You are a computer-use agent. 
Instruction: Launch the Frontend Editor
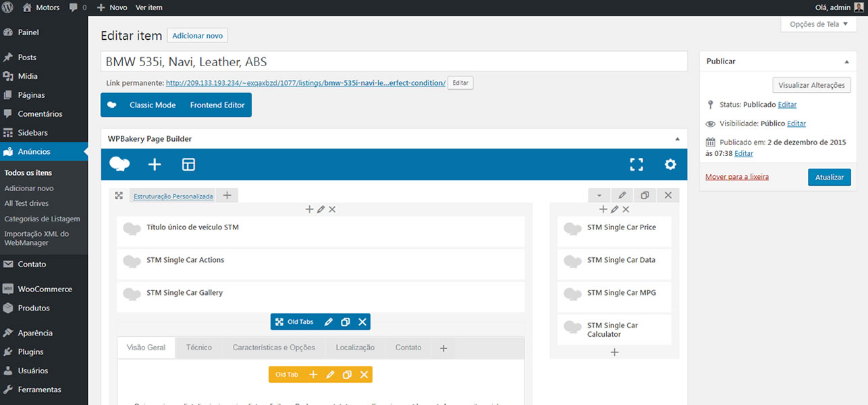(217, 105)
